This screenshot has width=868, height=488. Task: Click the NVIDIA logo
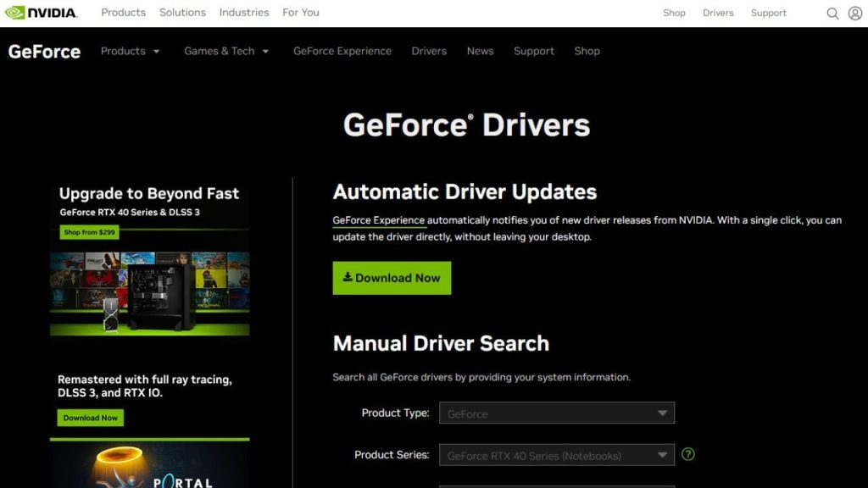41,12
